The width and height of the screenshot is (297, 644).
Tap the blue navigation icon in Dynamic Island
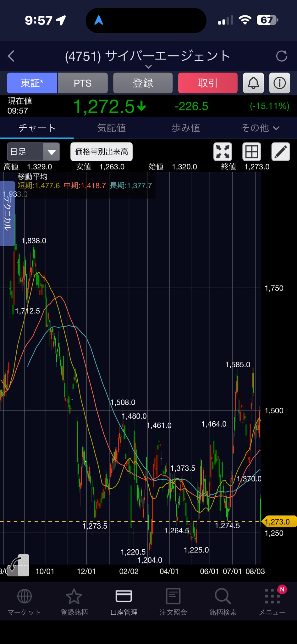coord(99,20)
